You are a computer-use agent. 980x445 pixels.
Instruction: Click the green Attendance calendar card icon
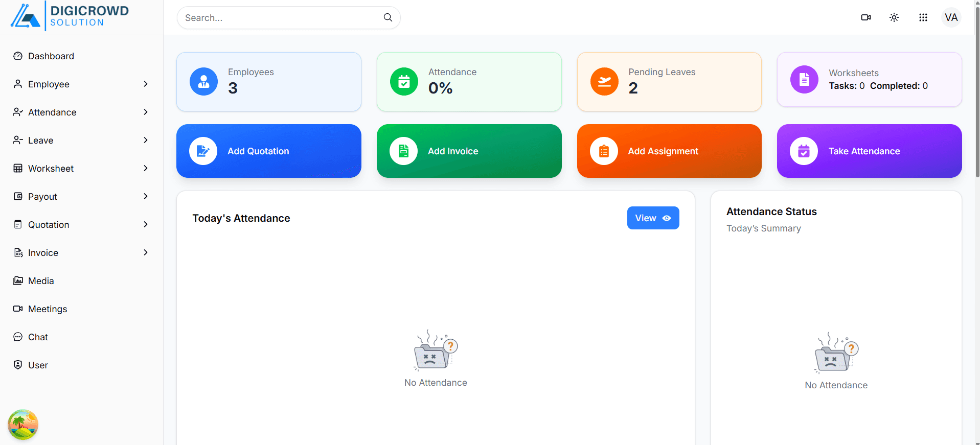pyautogui.click(x=404, y=82)
